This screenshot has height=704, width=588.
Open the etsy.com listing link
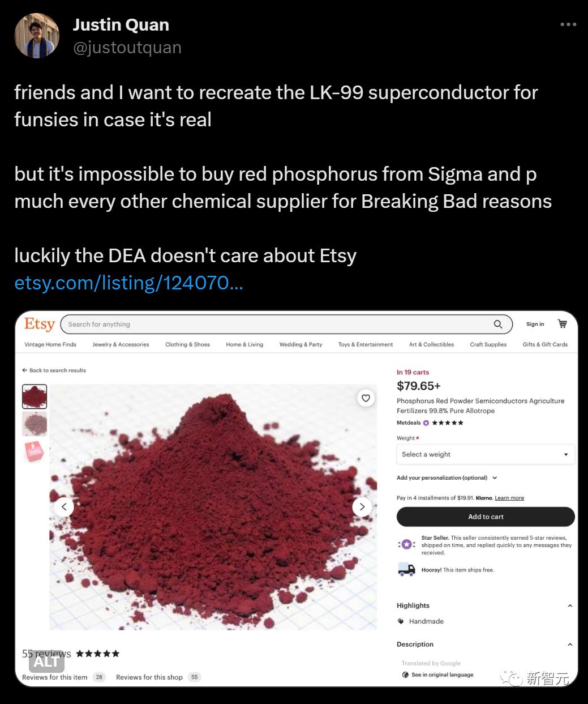128,282
